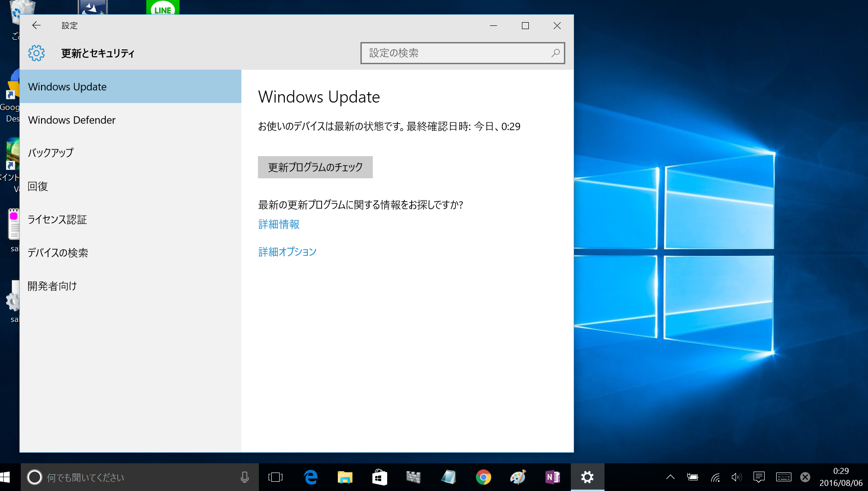868x491 pixels.
Task: Open the Windows Start menu
Action: click(x=5, y=477)
